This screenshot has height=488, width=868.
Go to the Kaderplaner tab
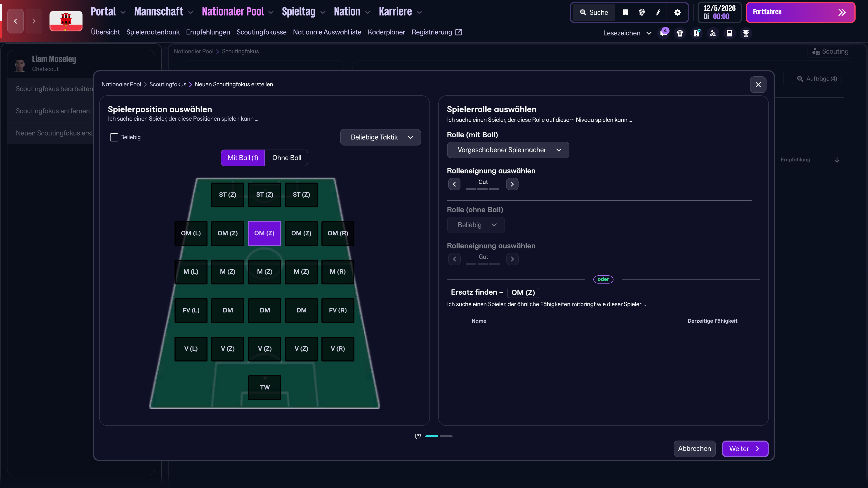tap(386, 32)
